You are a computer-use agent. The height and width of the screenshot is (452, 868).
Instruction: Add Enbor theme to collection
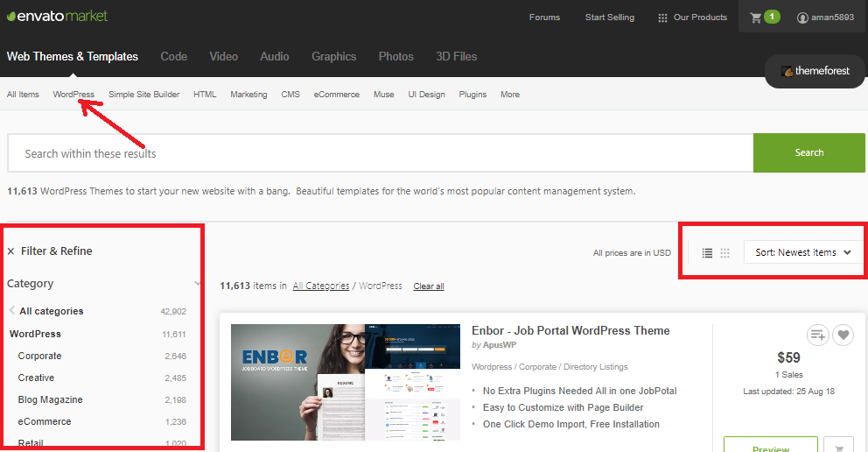[817, 335]
